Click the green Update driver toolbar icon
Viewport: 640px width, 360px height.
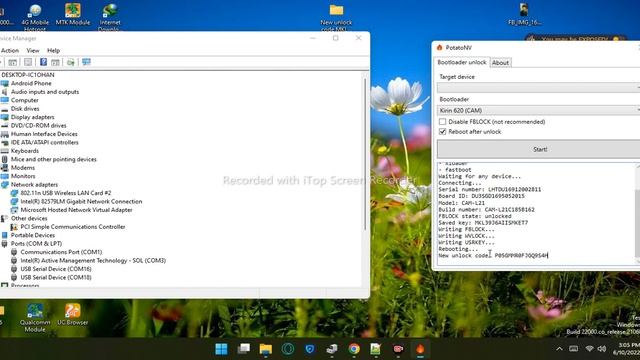point(71,62)
